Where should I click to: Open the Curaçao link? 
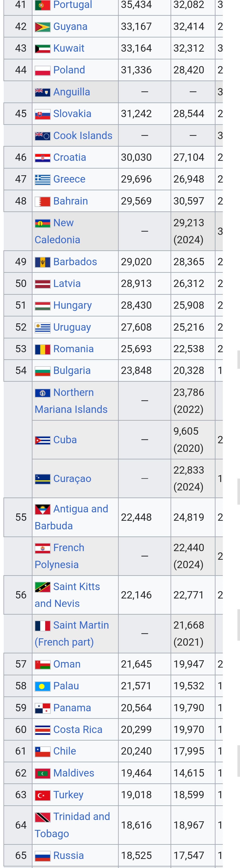coord(72,479)
